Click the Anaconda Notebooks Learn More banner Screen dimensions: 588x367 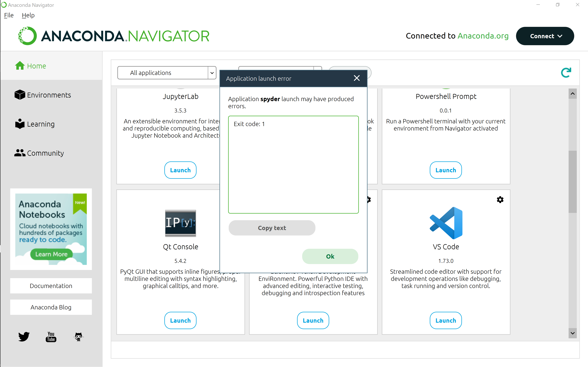click(x=51, y=254)
